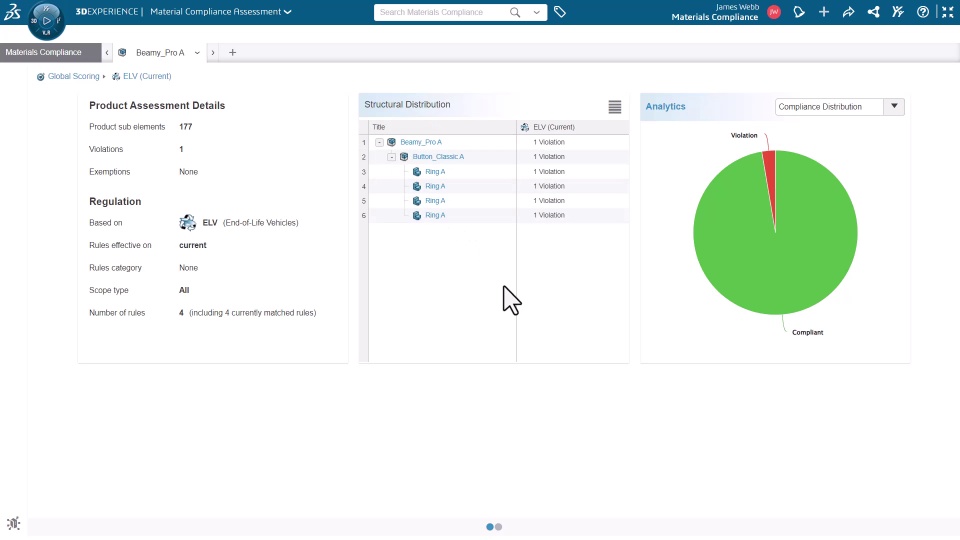This screenshot has width=960, height=540.
Task: Open the 3DEXPERIENCE compass
Action: click(x=47, y=21)
